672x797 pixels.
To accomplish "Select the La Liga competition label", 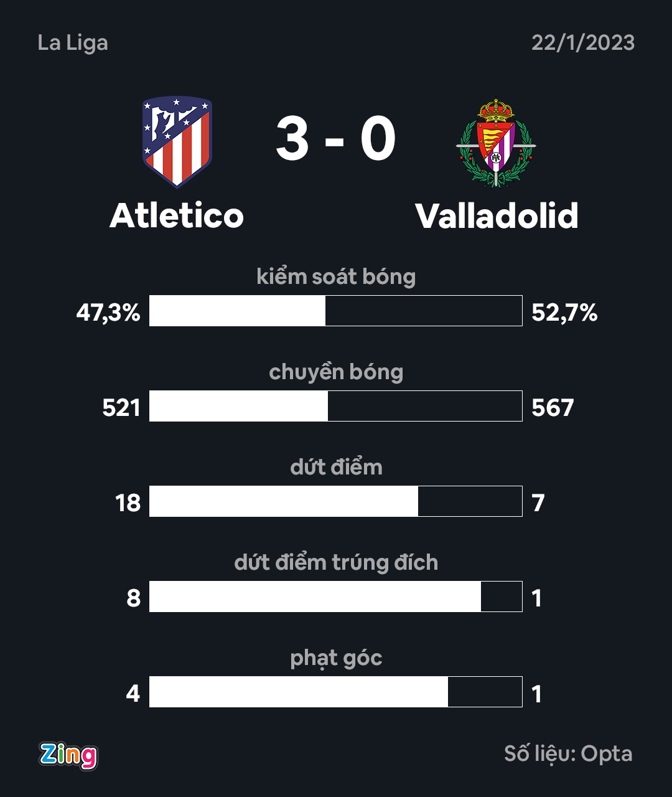I will (x=73, y=43).
